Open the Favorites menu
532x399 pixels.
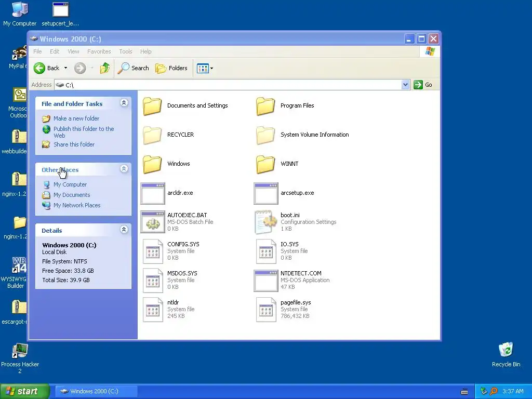99,51
